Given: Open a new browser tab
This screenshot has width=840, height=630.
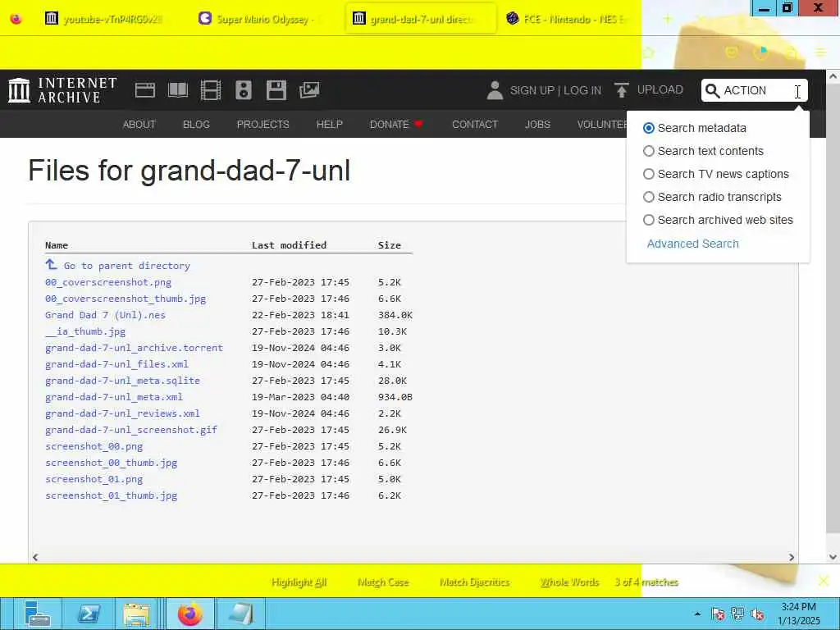Looking at the screenshot, I should [x=668, y=20].
